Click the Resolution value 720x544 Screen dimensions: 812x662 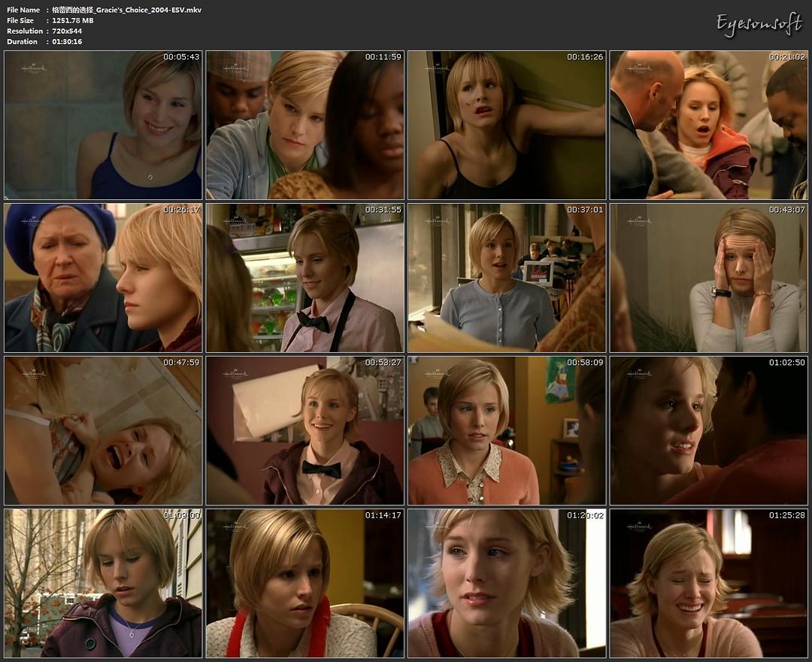67,31
